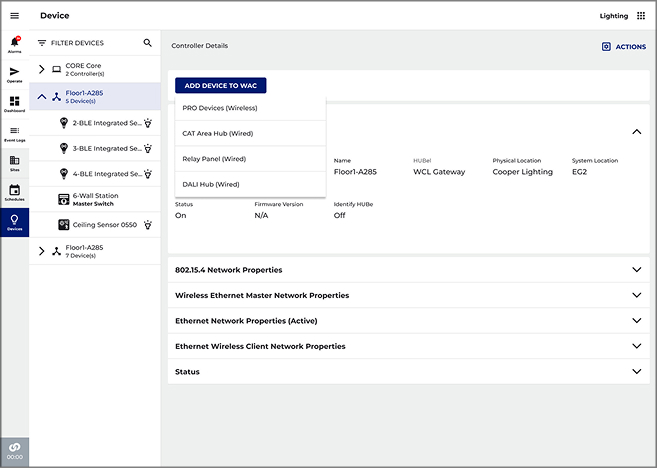Choose CAT Area Hub (Wired) option
This screenshot has height=468, width=657.
tap(250, 134)
